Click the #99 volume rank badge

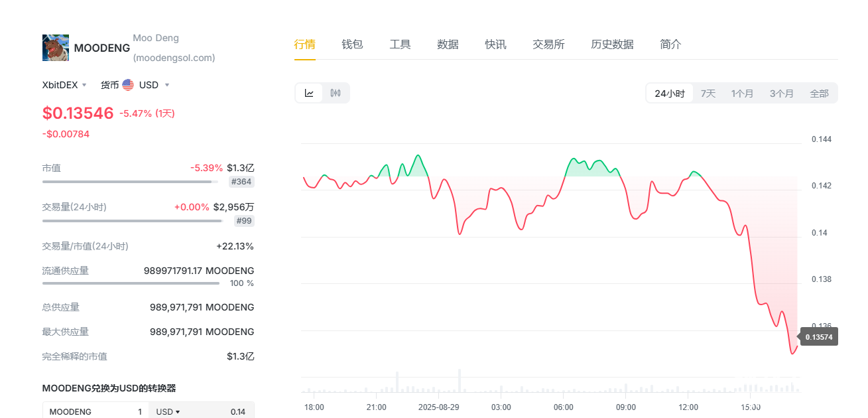point(244,221)
